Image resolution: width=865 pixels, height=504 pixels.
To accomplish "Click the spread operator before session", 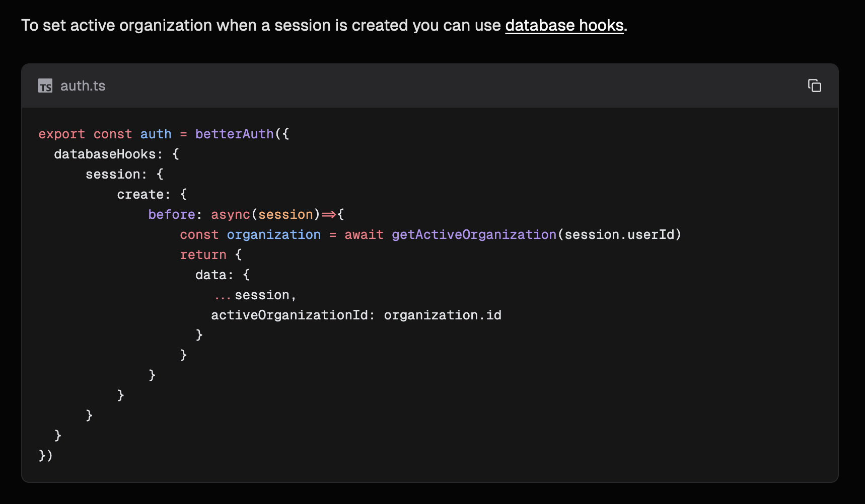I will (222, 296).
